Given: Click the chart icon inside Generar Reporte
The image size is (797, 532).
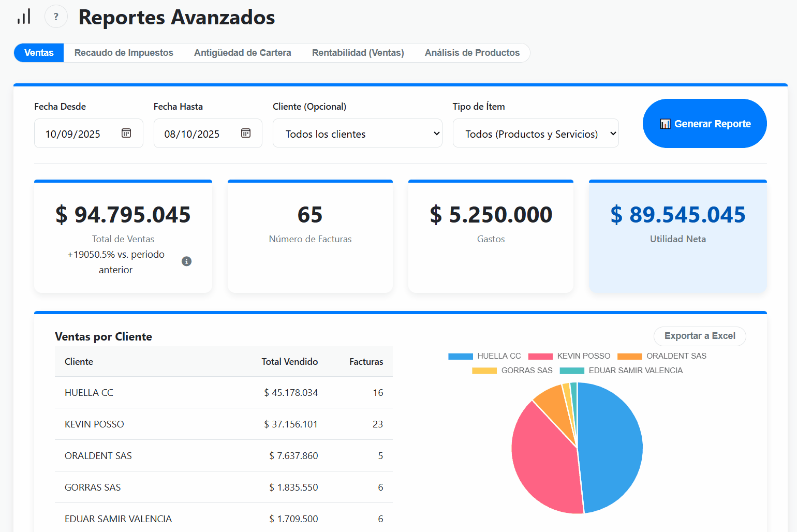Looking at the screenshot, I should (665, 123).
